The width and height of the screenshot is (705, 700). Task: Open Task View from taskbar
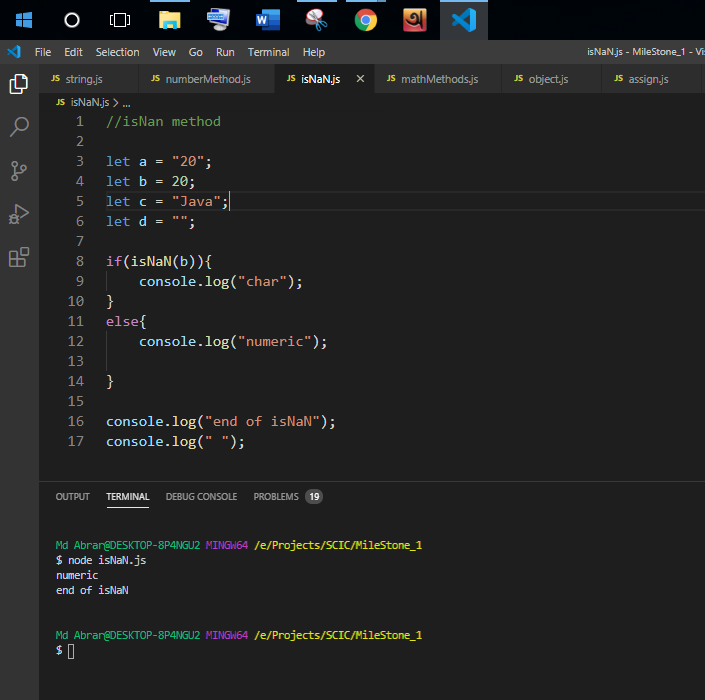click(x=120, y=19)
